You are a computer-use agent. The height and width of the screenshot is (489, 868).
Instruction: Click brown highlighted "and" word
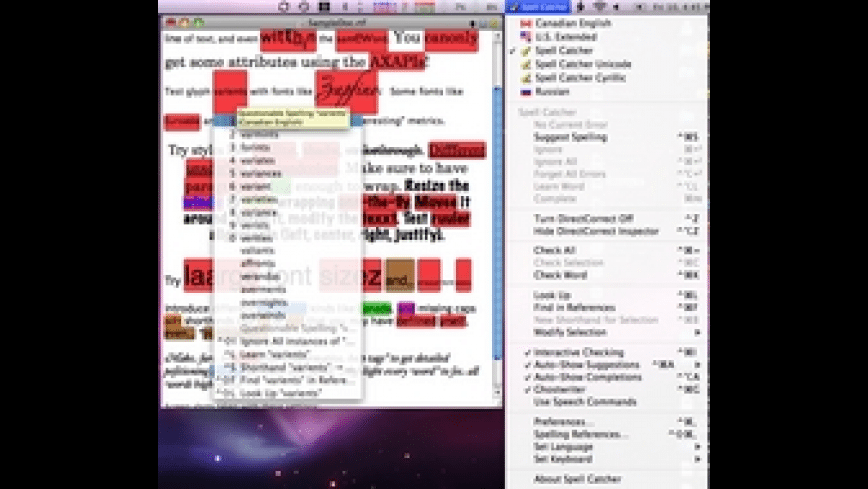click(400, 275)
